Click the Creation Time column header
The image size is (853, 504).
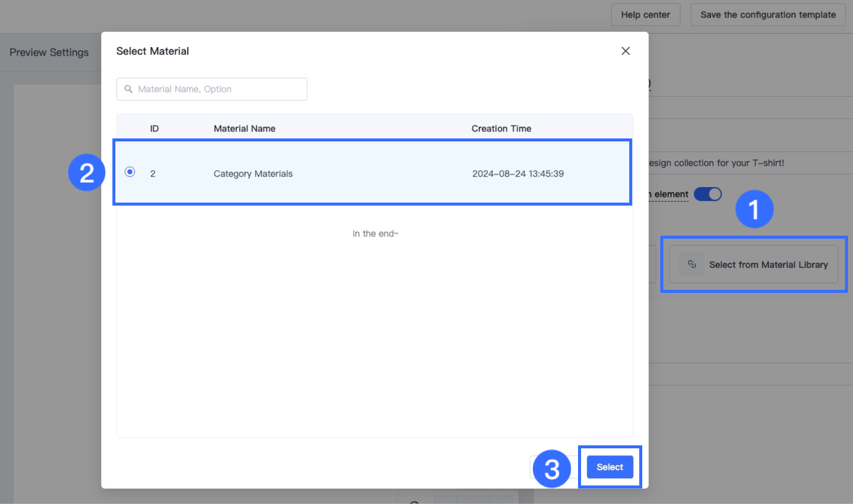click(501, 129)
